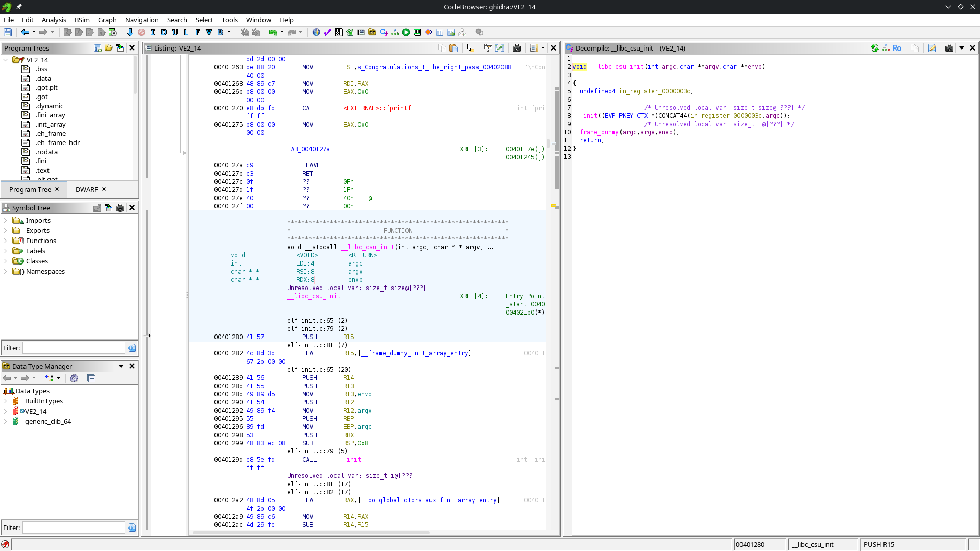Click the green Undo arrow icon

point(273,32)
